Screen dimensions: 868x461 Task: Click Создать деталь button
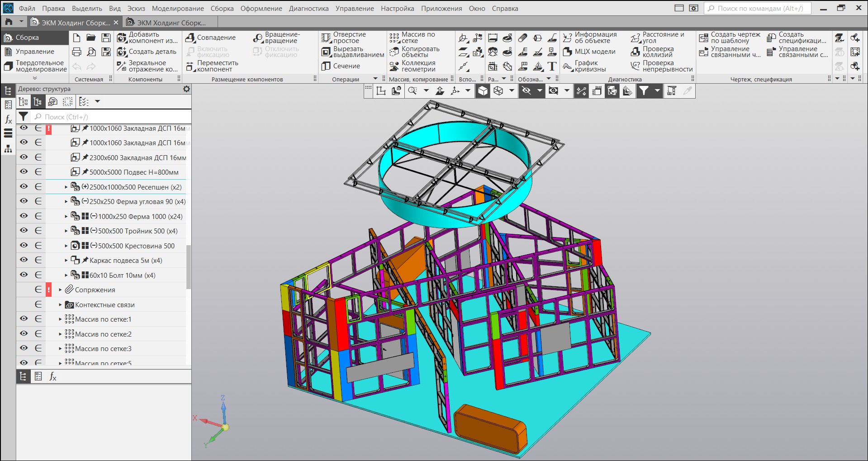pyautogui.click(x=147, y=52)
